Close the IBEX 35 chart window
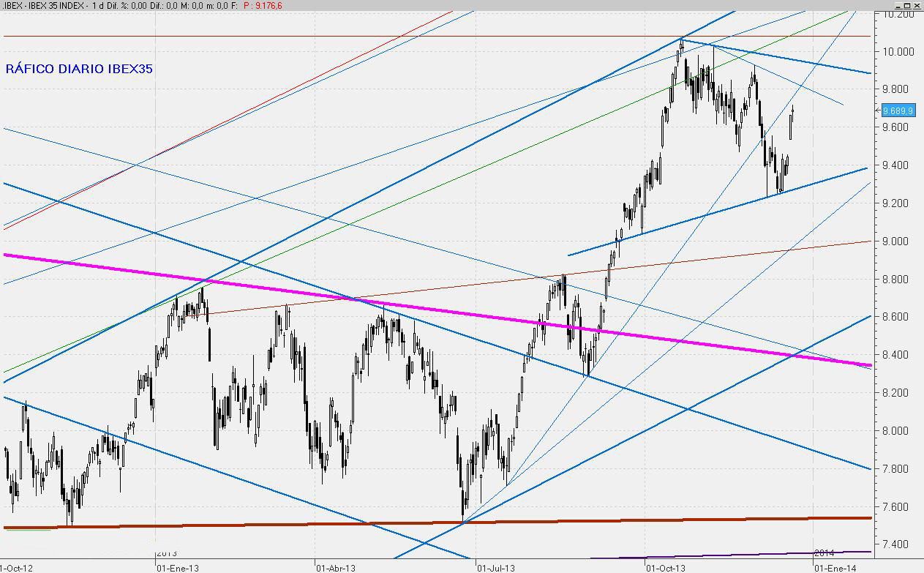 click(x=915, y=5)
